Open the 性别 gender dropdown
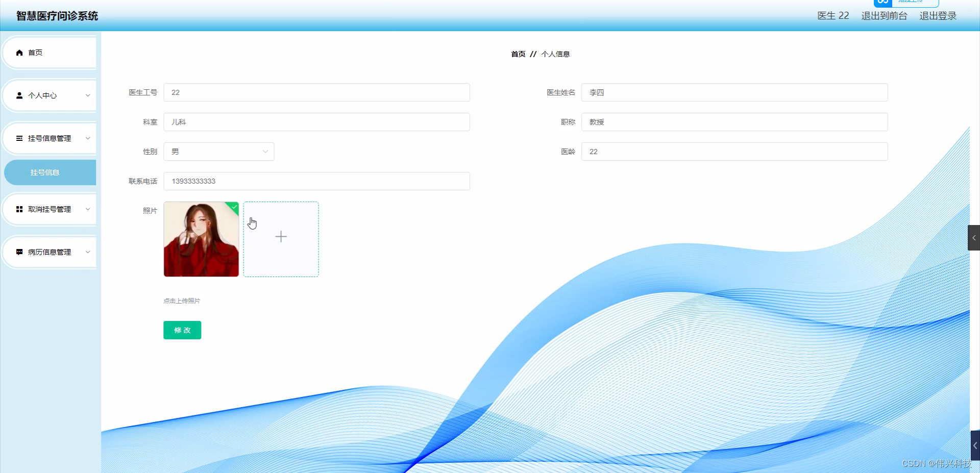 (x=218, y=151)
